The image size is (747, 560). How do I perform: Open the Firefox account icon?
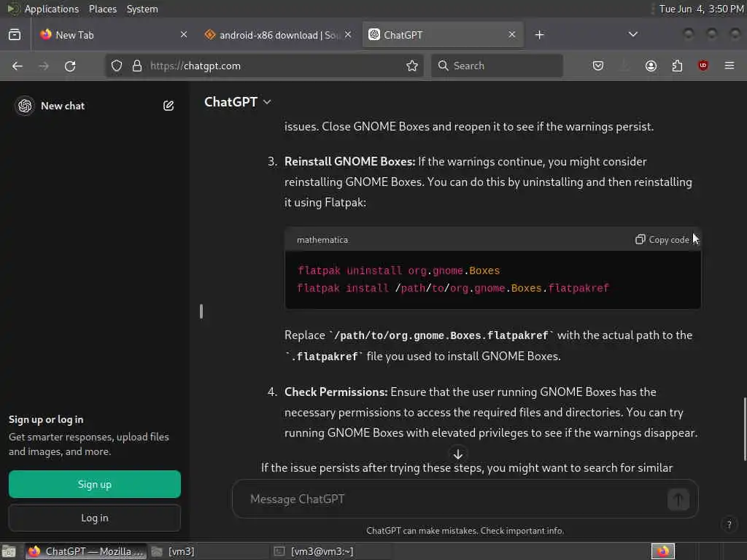tap(651, 66)
